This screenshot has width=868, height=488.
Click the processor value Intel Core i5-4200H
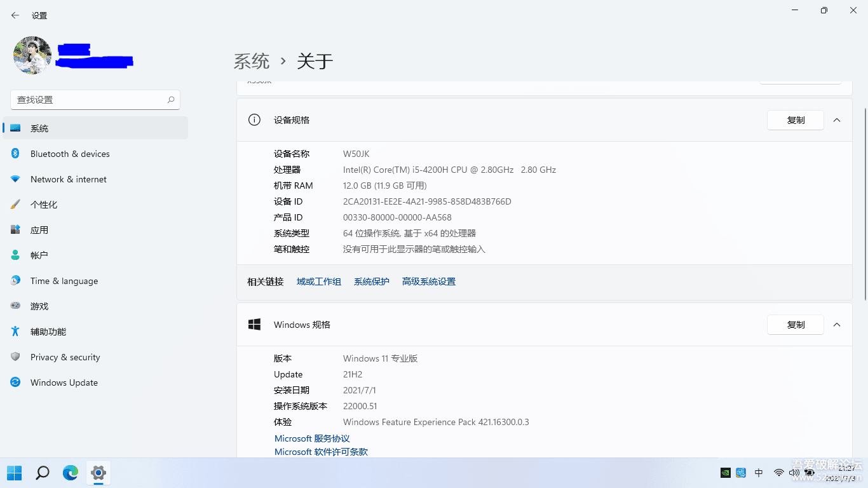tap(449, 170)
